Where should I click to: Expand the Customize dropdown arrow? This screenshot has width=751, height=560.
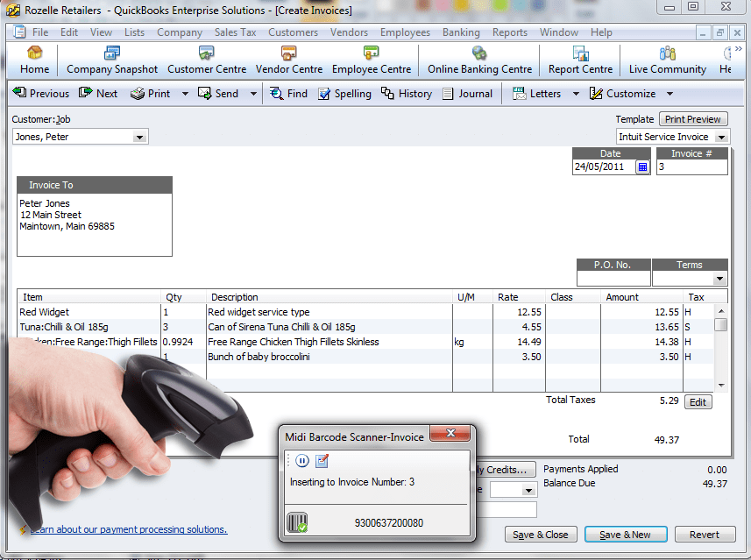point(670,94)
